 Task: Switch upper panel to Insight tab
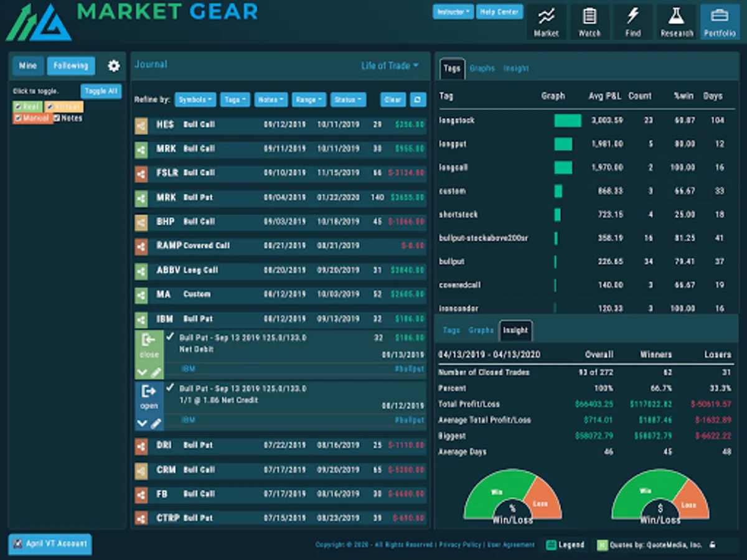point(516,68)
